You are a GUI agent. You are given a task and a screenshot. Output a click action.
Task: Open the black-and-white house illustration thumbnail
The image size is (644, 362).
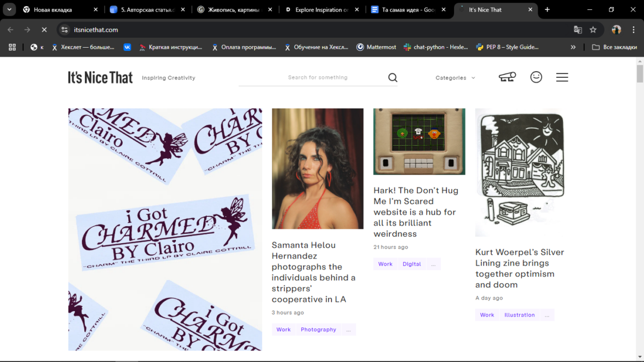[521, 172]
